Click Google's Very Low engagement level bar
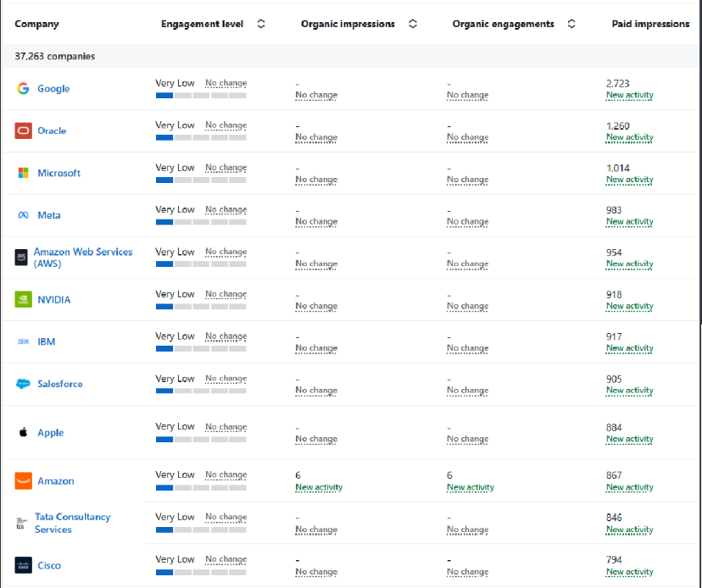This screenshot has width=702, height=588. (201, 96)
